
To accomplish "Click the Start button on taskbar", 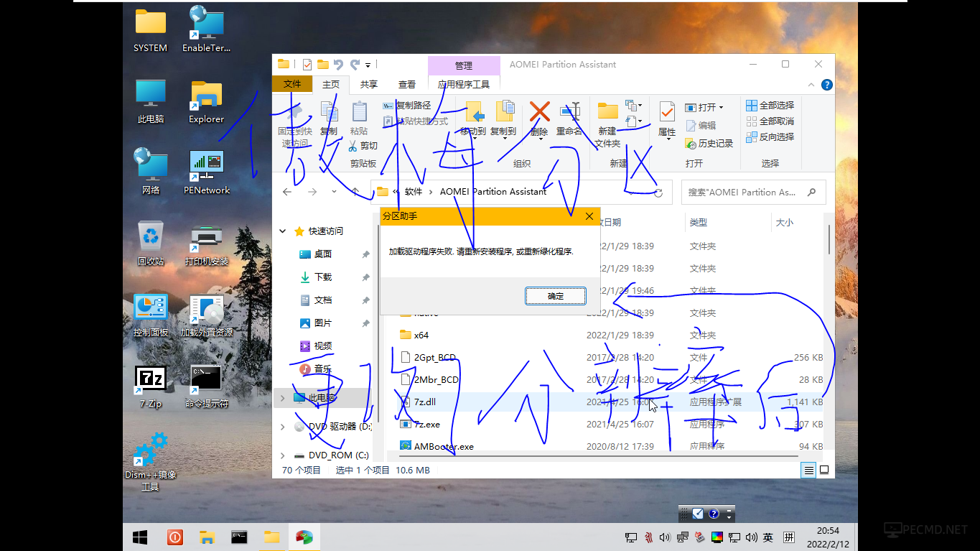I will pyautogui.click(x=140, y=537).
